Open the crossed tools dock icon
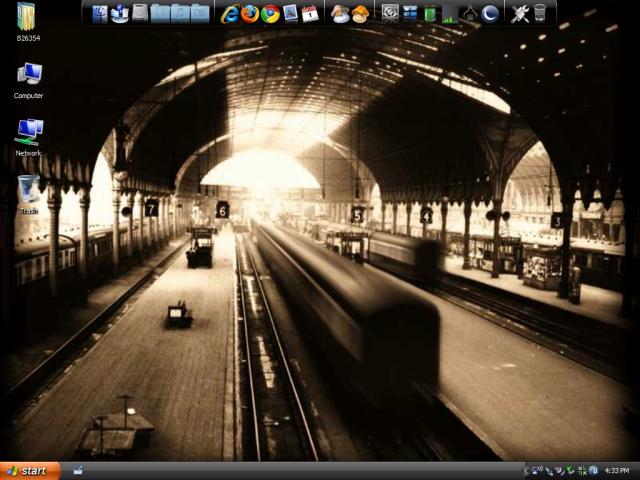 tap(520, 14)
